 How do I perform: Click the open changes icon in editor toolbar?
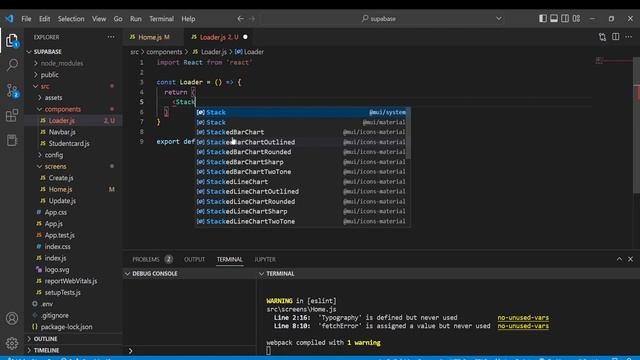(602, 37)
